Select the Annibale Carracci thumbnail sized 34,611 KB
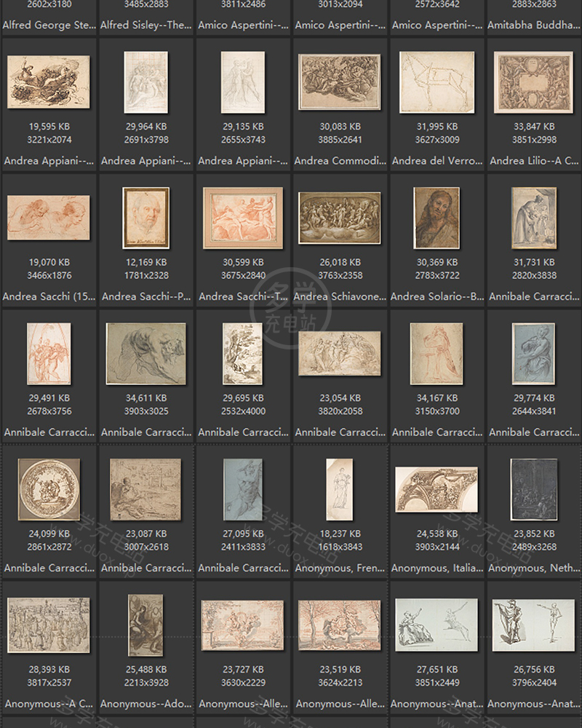Screen dimensions: 582x728 point(145,353)
